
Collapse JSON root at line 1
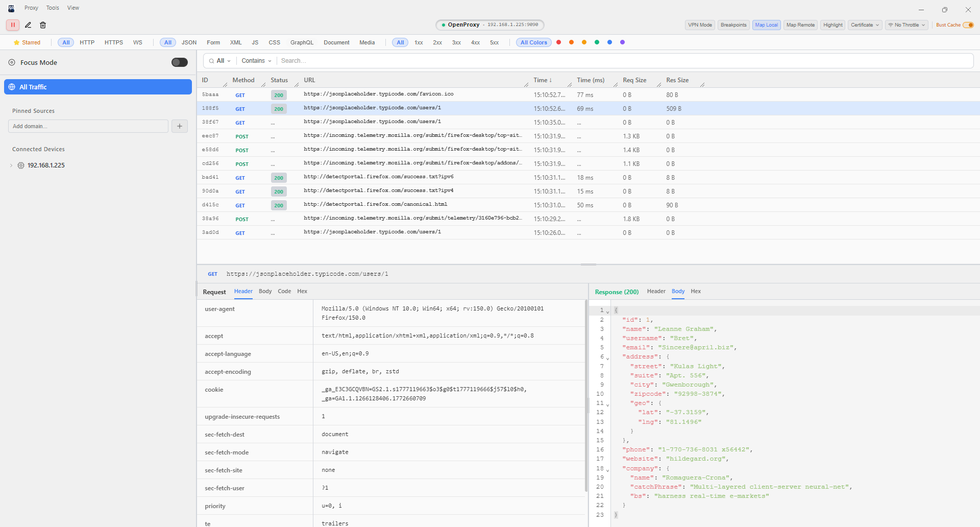[607, 312]
